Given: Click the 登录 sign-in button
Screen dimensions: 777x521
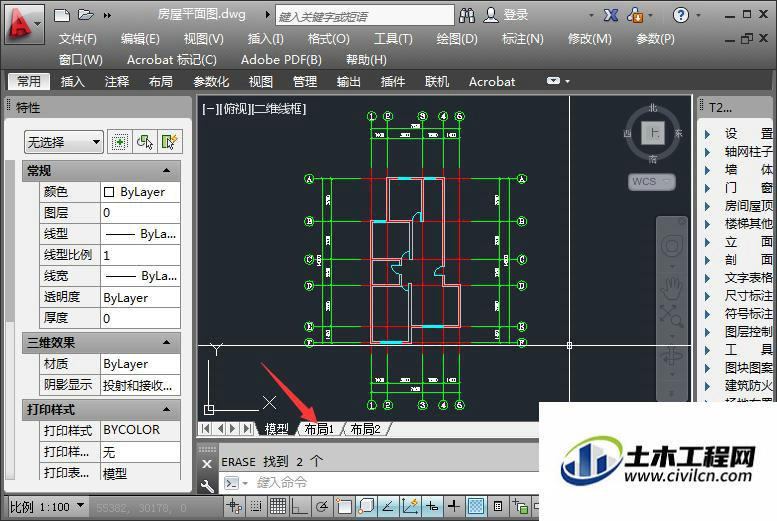Looking at the screenshot, I should tap(515, 15).
